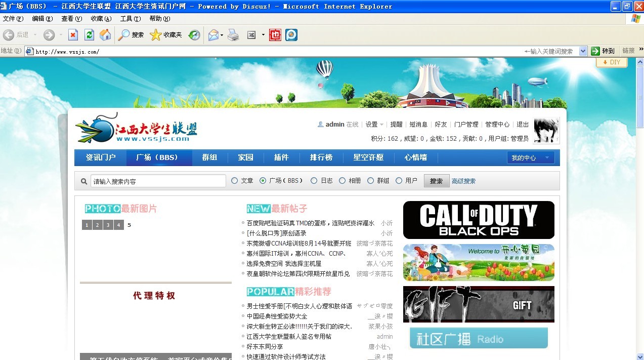Click the admin user profile icon
Image resolution: width=644 pixels, height=360 pixels.
[321, 124]
